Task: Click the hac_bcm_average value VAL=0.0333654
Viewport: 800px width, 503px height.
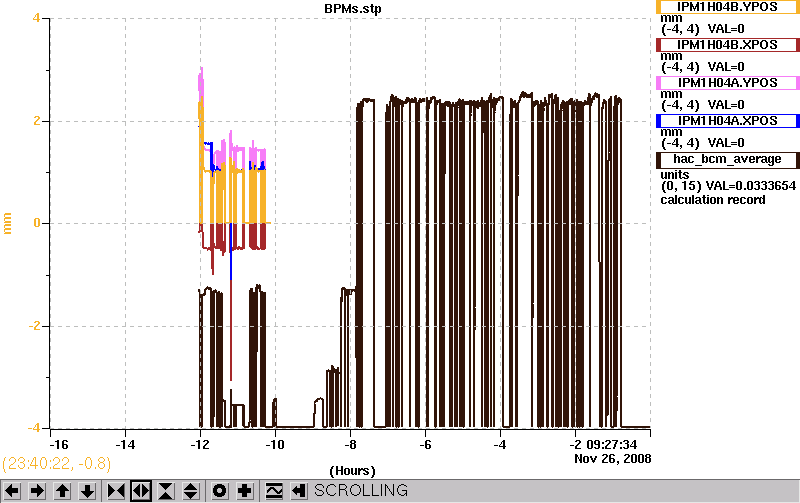Action: (x=751, y=186)
